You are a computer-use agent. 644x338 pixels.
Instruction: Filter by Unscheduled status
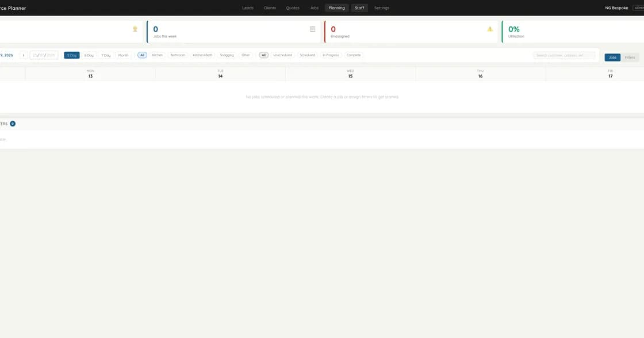(282, 55)
